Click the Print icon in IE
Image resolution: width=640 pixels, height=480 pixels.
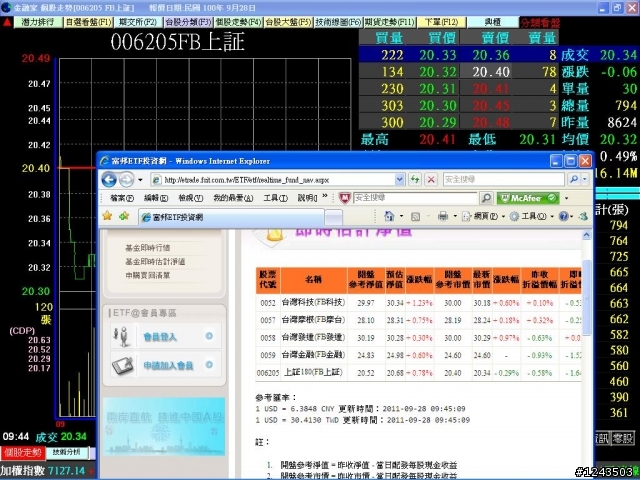pos(443,216)
